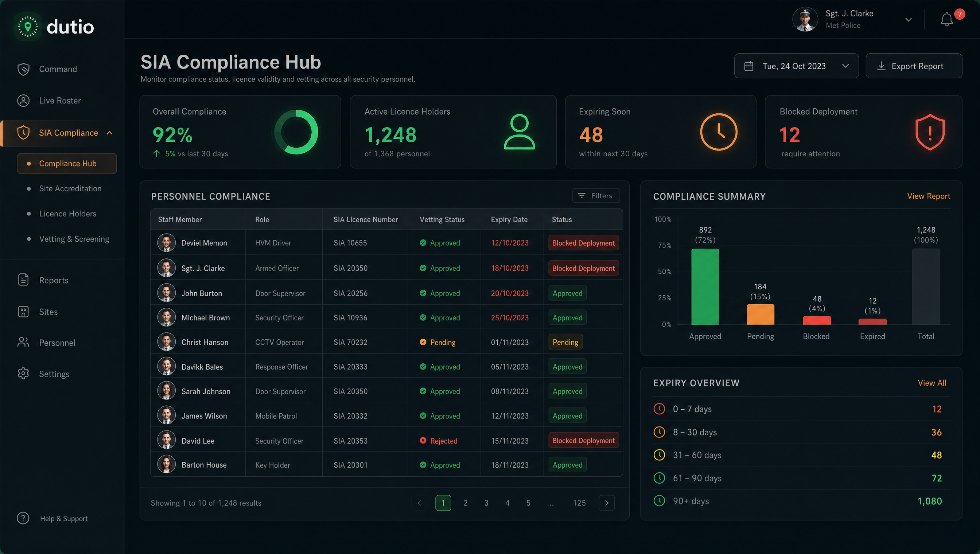Click the Active Licence Holders person icon
The width and height of the screenshot is (980, 554).
[x=520, y=132]
